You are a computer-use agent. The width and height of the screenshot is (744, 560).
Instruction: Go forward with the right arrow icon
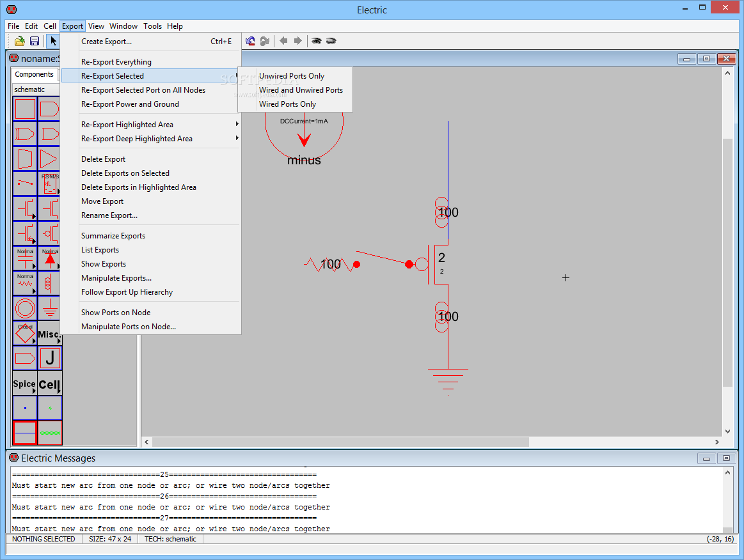297,41
